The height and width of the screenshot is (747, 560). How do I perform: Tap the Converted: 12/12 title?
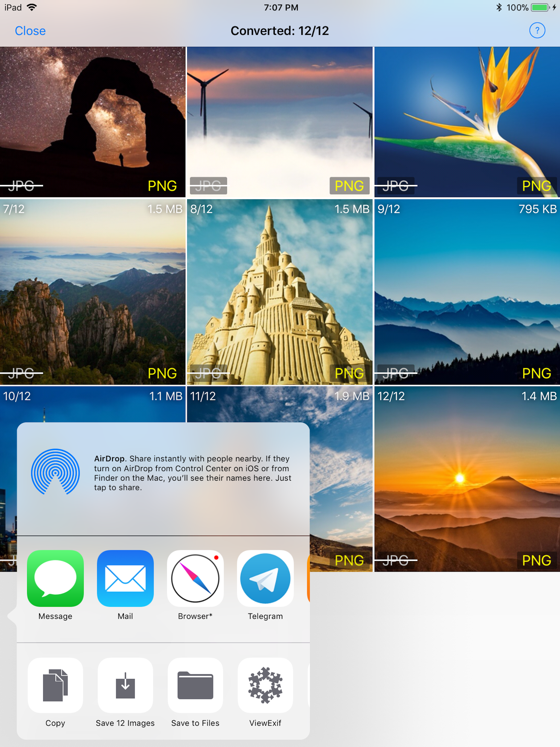pyautogui.click(x=280, y=31)
